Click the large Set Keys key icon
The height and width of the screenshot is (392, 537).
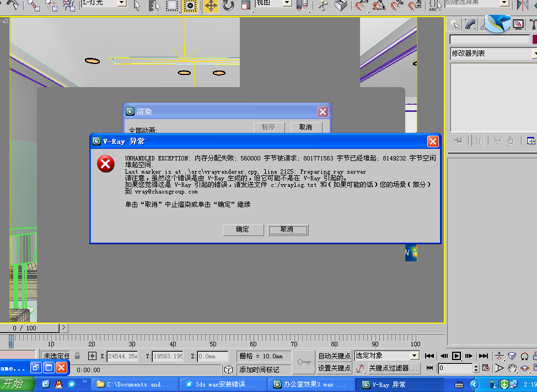[x=304, y=362]
